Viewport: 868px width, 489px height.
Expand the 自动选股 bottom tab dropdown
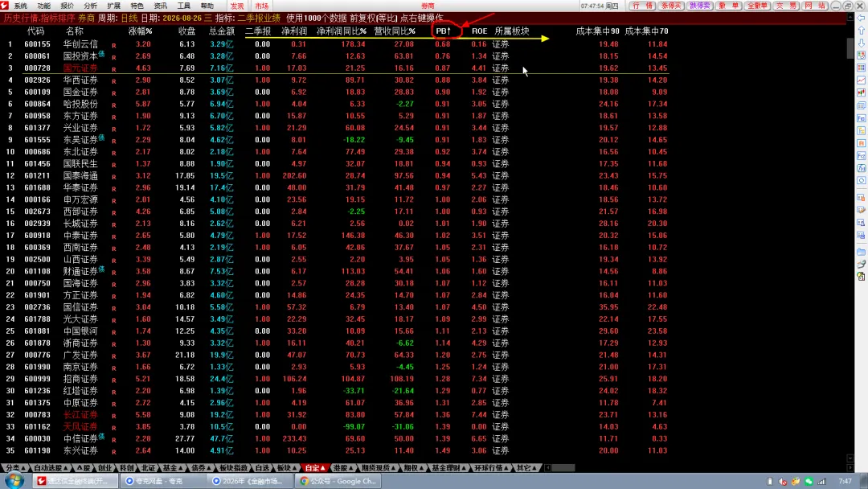[66, 469]
